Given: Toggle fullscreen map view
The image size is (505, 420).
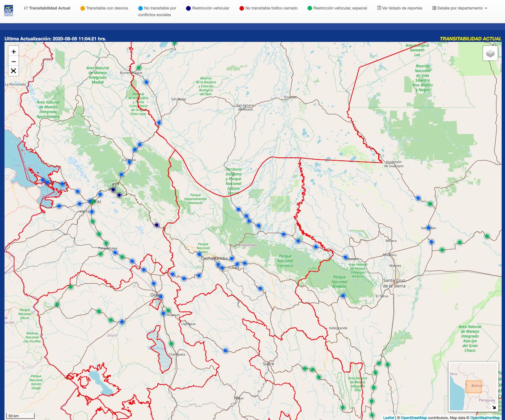Looking at the screenshot, I should (14, 71).
